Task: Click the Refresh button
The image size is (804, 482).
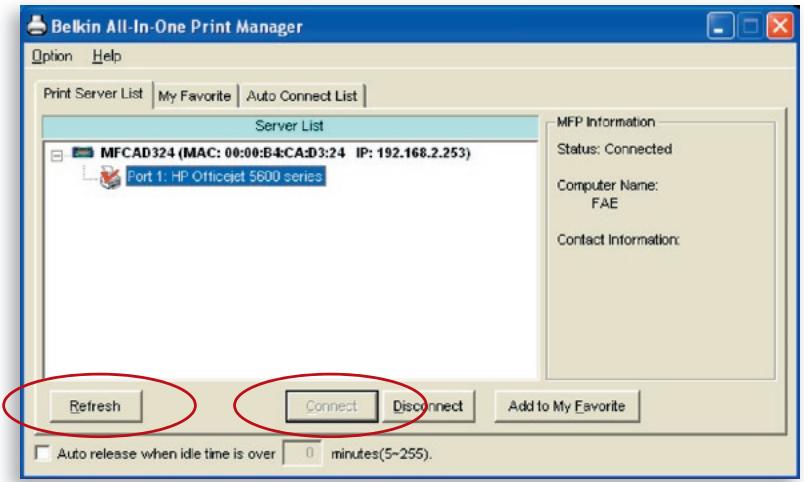Action: pyautogui.click(x=95, y=406)
